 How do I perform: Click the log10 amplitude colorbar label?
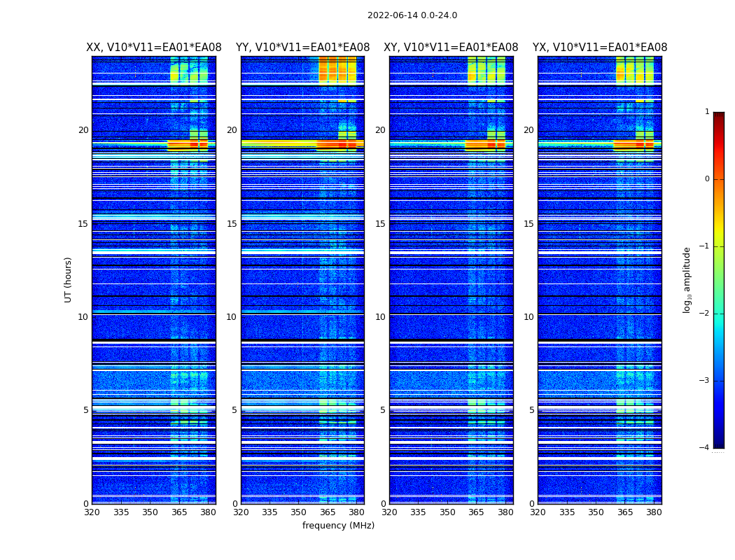[687, 280]
